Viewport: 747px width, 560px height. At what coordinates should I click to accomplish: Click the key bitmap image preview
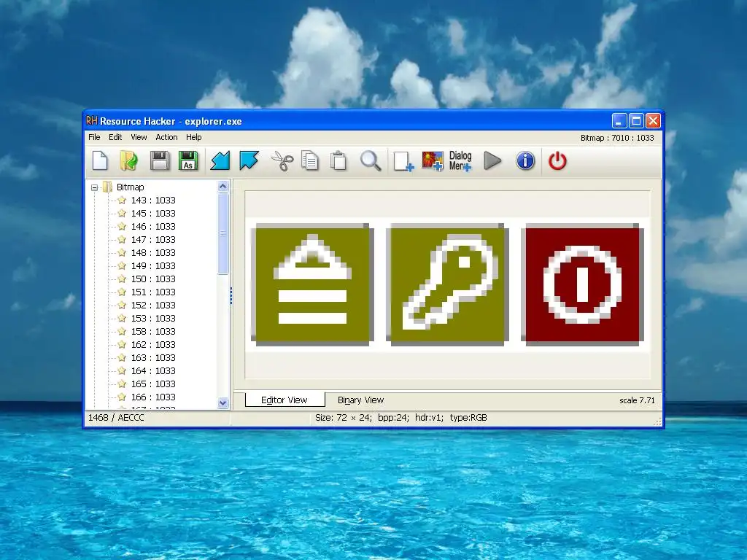coord(447,285)
